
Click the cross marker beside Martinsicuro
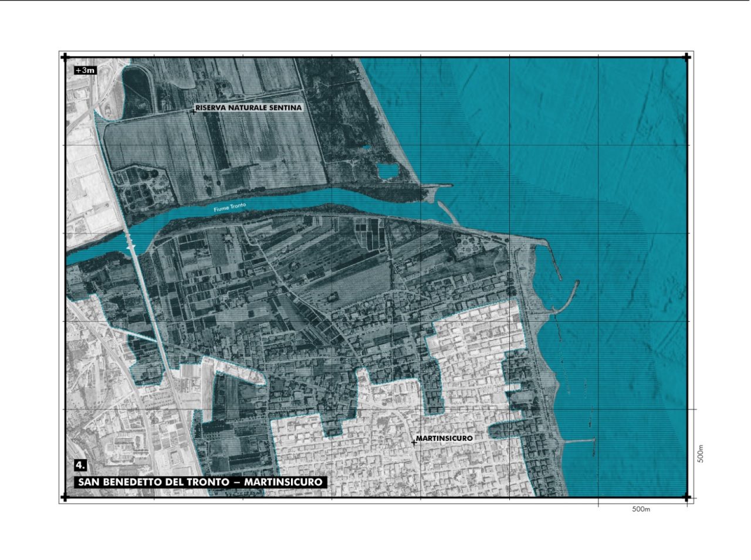[414, 442]
